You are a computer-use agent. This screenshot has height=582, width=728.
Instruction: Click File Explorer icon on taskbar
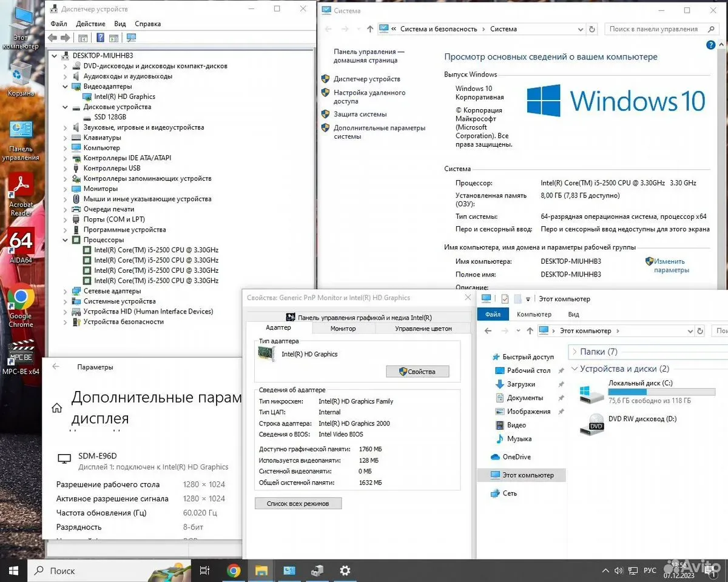click(261, 570)
